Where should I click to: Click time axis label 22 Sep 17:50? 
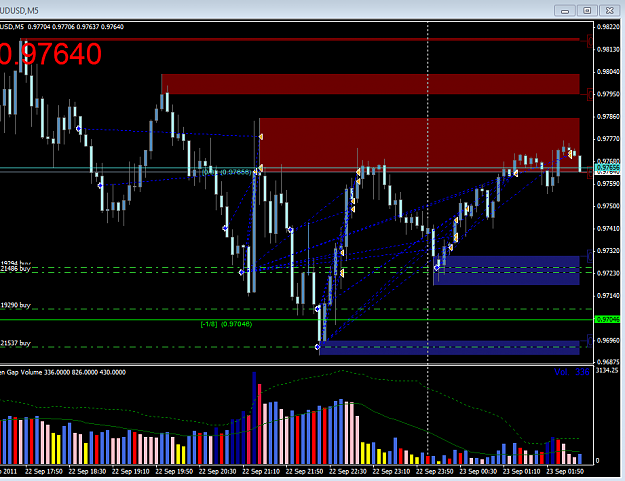click(x=44, y=471)
